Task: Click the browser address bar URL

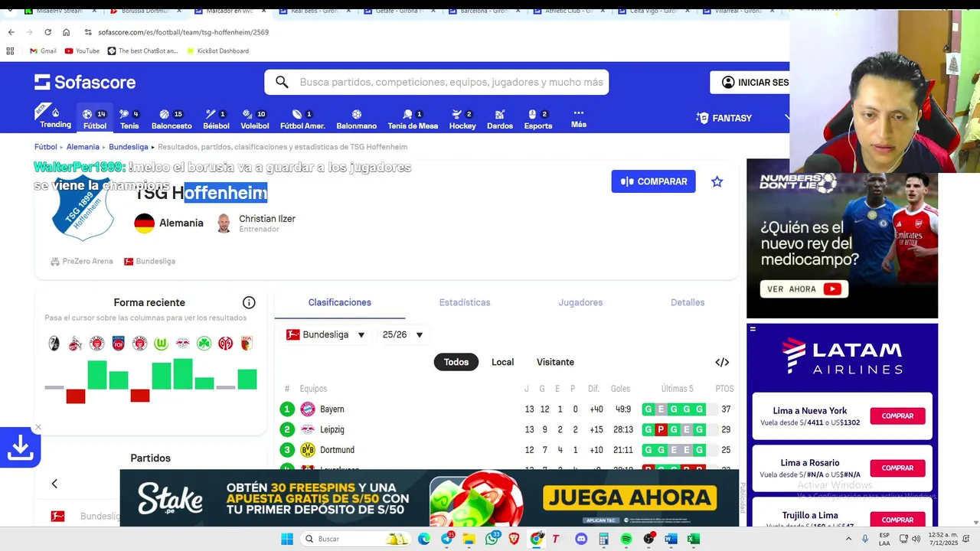Action: coord(183,32)
